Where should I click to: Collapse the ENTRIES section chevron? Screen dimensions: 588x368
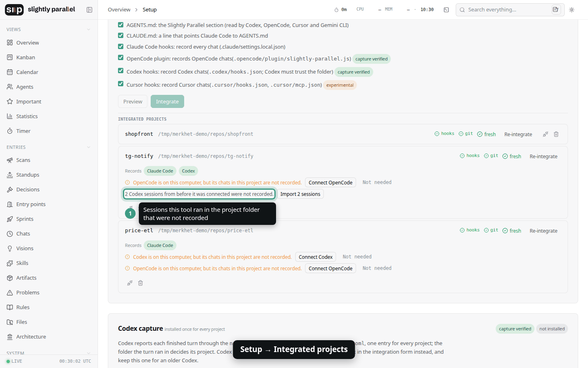click(89, 147)
